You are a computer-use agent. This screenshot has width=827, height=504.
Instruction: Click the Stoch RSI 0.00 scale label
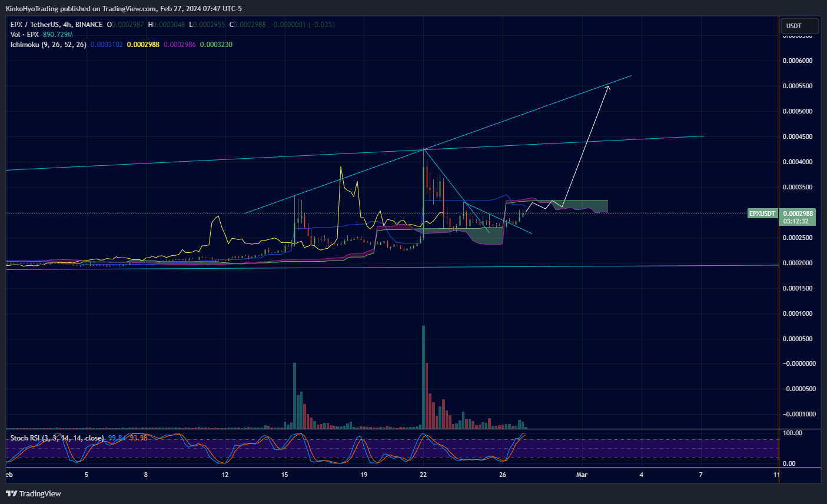click(x=789, y=463)
